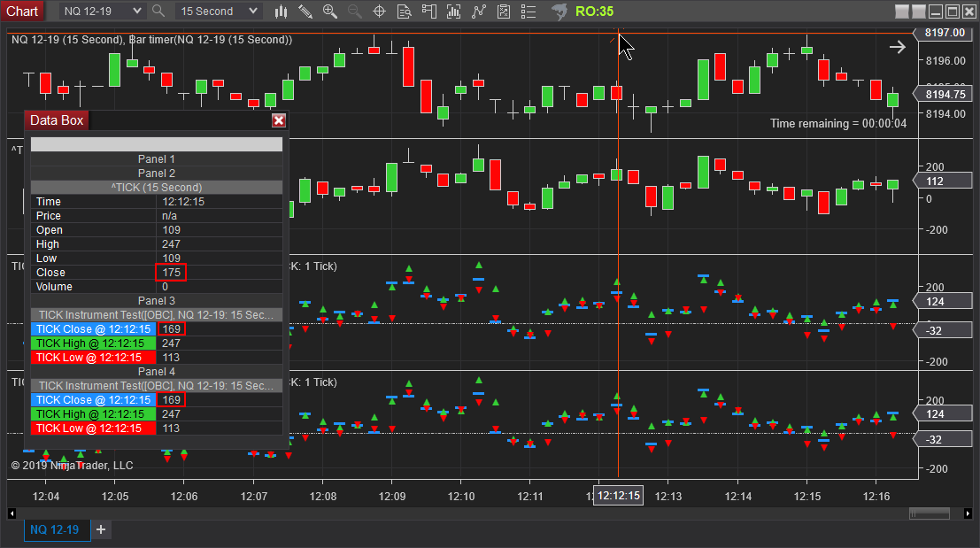Click the add new tab plus button
980x548 pixels.
tap(100, 529)
